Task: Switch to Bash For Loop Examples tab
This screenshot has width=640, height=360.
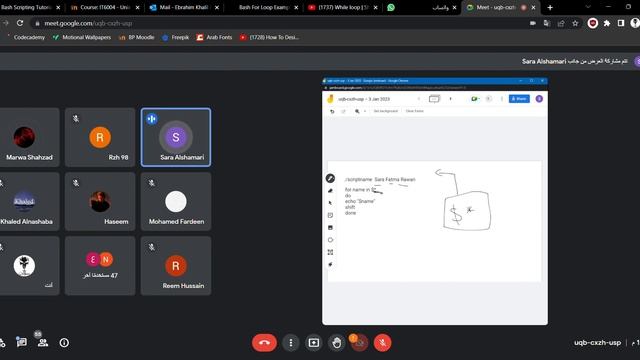Action: point(264,7)
